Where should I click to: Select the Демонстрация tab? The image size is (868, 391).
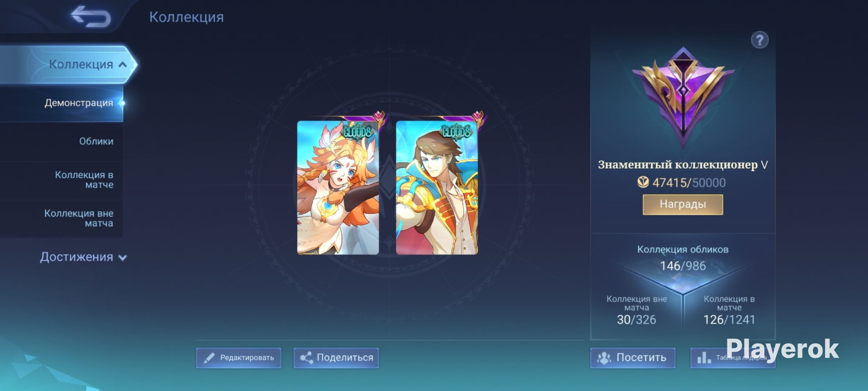pos(61,103)
